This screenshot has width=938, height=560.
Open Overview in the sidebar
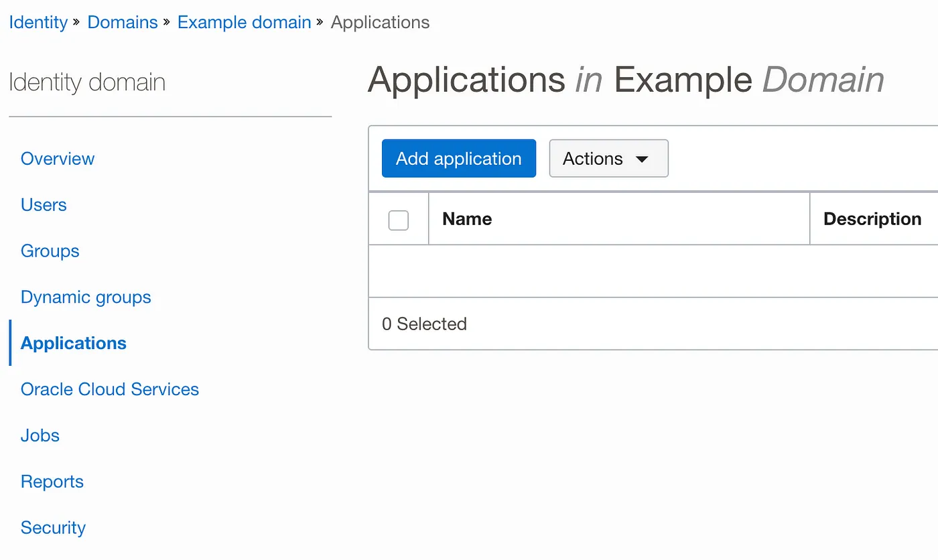[x=58, y=159]
